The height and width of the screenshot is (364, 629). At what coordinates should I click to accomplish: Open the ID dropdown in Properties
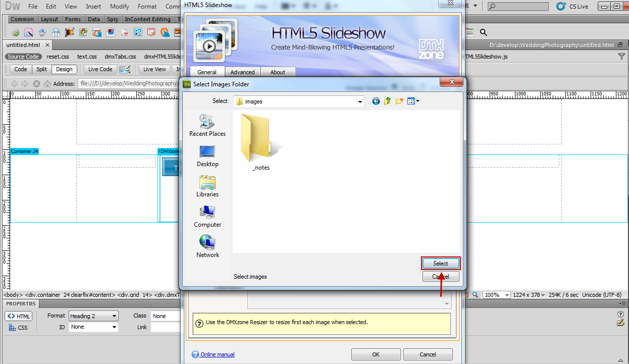pyautogui.click(x=93, y=327)
